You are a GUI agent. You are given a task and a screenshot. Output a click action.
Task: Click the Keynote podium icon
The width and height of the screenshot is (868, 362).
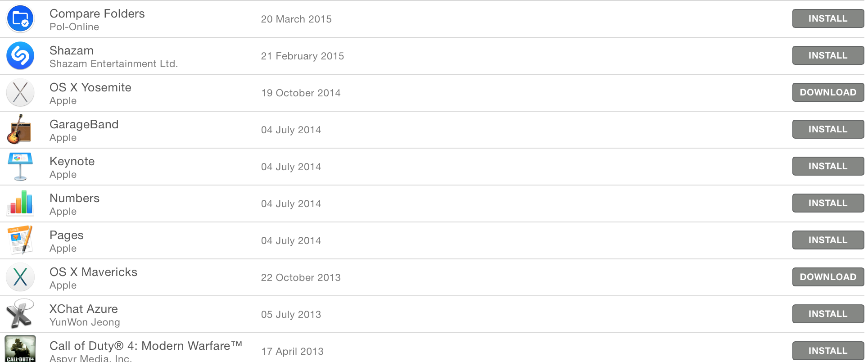20,167
